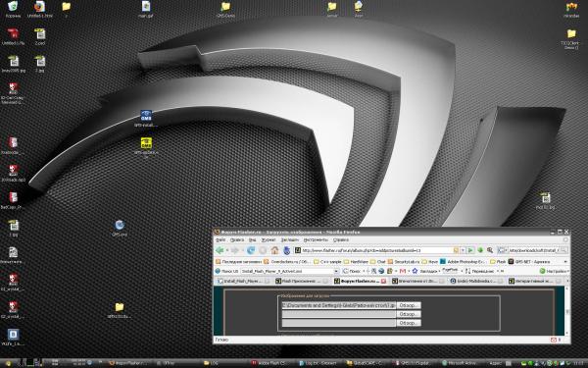Click the Firefox URL address field

pyautogui.click(x=377, y=250)
